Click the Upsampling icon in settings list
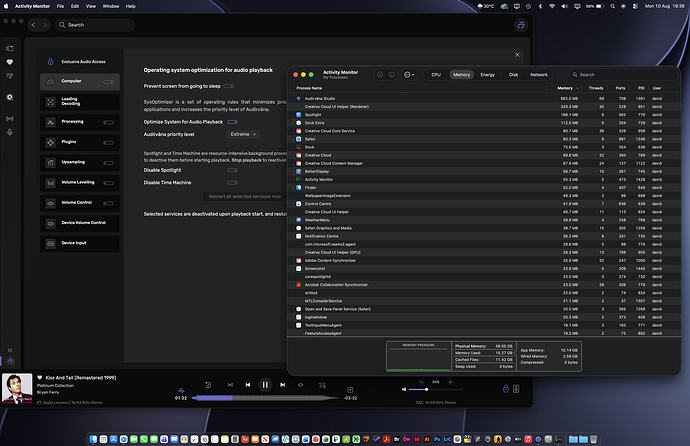Image resolution: width=690 pixels, height=446 pixels. (51, 163)
